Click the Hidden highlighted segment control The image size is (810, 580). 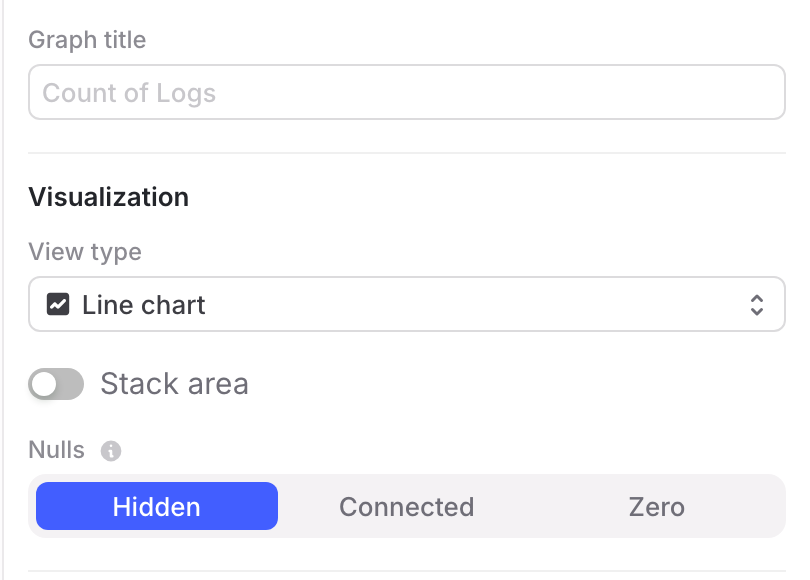tap(156, 506)
